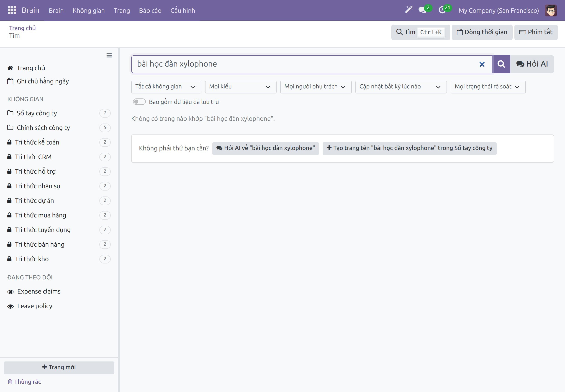Open locked space Tri thức CRM
The height and width of the screenshot is (392, 565).
coord(59,157)
